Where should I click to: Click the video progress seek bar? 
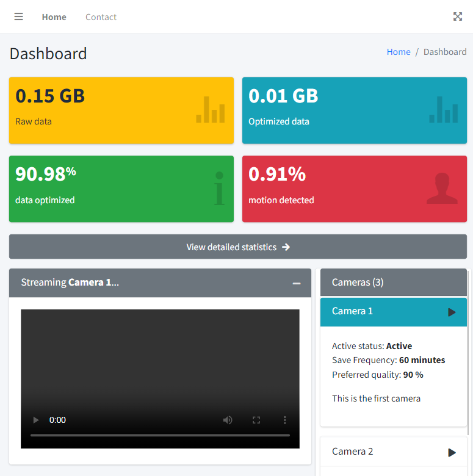pyautogui.click(x=160, y=435)
